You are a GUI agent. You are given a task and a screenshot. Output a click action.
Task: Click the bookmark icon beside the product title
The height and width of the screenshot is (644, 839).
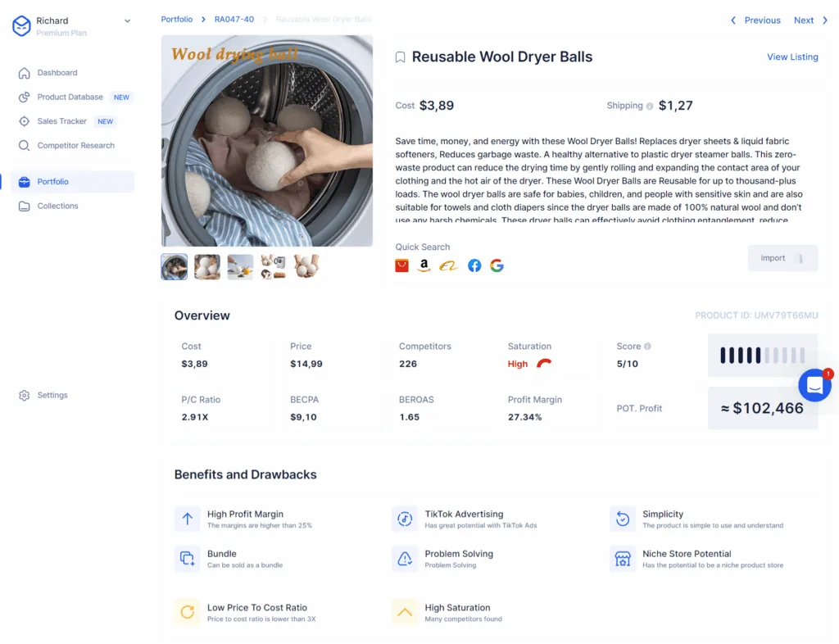click(x=399, y=57)
